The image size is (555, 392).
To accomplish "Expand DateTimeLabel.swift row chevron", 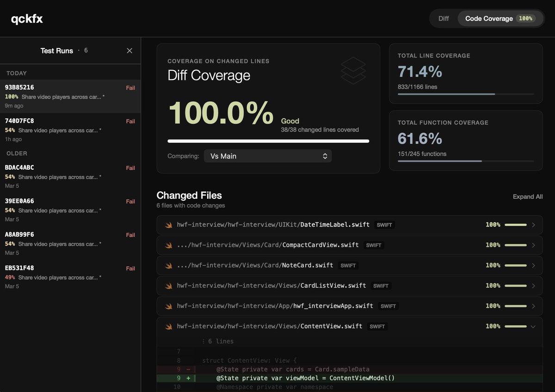I will click(533, 225).
